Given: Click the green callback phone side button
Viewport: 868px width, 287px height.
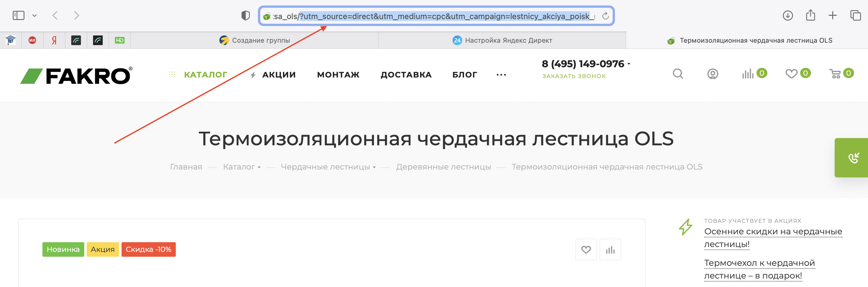Looking at the screenshot, I should (x=852, y=158).
